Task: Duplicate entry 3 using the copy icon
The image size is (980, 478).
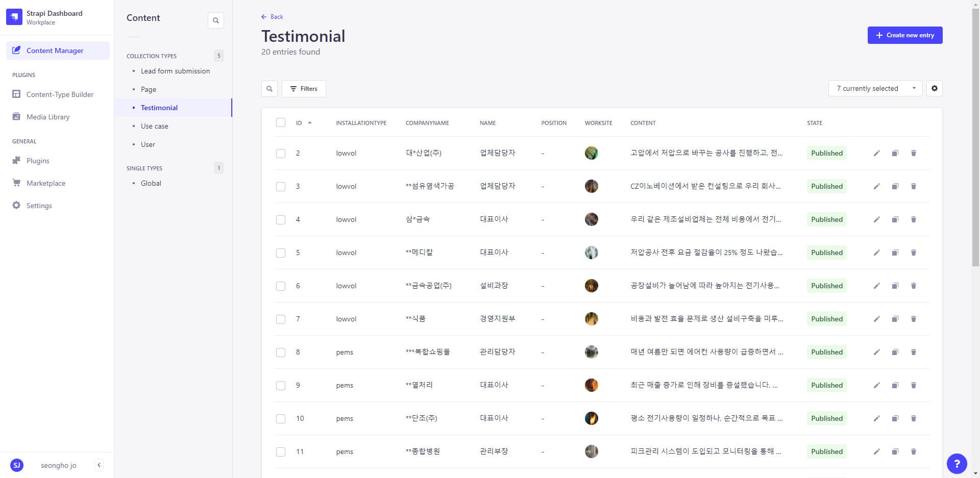Action: [895, 186]
